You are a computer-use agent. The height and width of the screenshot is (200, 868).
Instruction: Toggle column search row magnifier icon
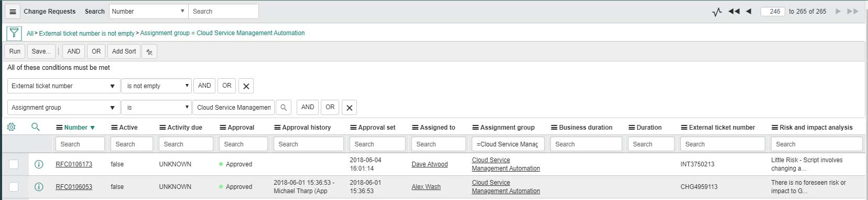(36, 127)
